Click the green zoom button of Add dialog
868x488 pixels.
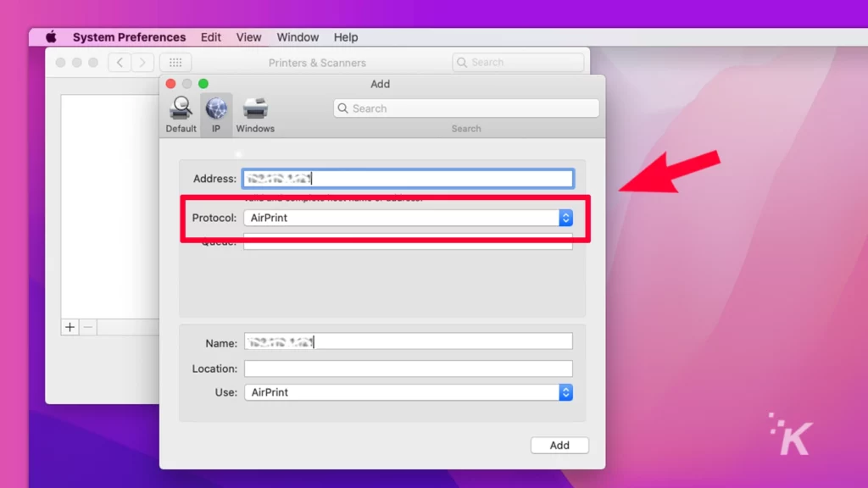(203, 84)
